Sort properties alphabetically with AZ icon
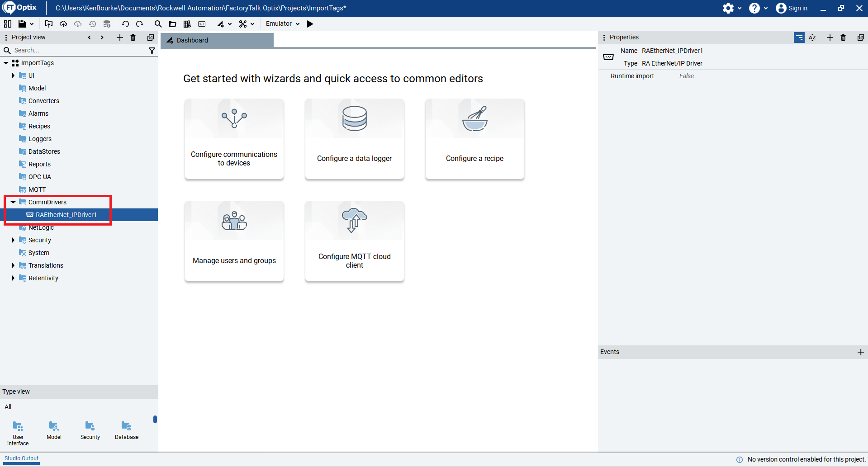This screenshot has height=467, width=868. [x=812, y=38]
